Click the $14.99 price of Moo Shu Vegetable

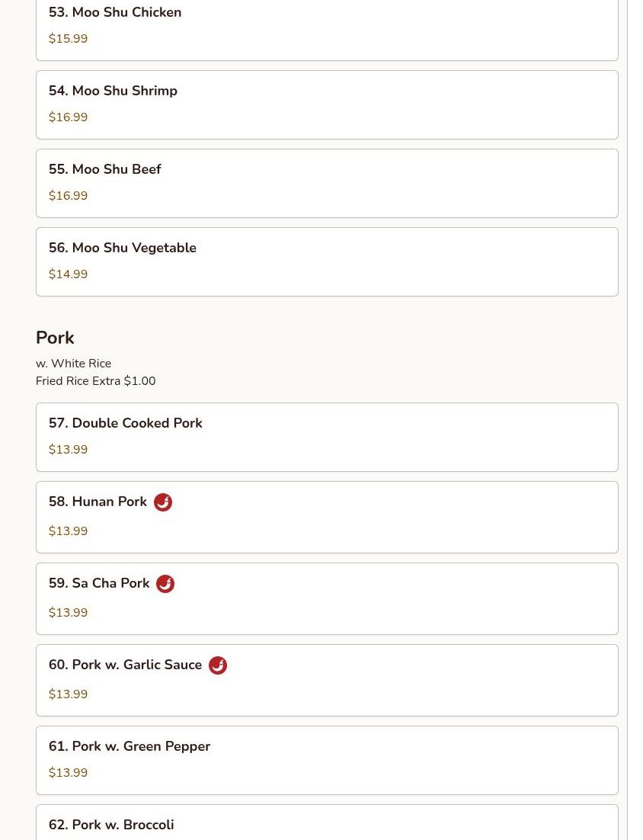click(68, 274)
